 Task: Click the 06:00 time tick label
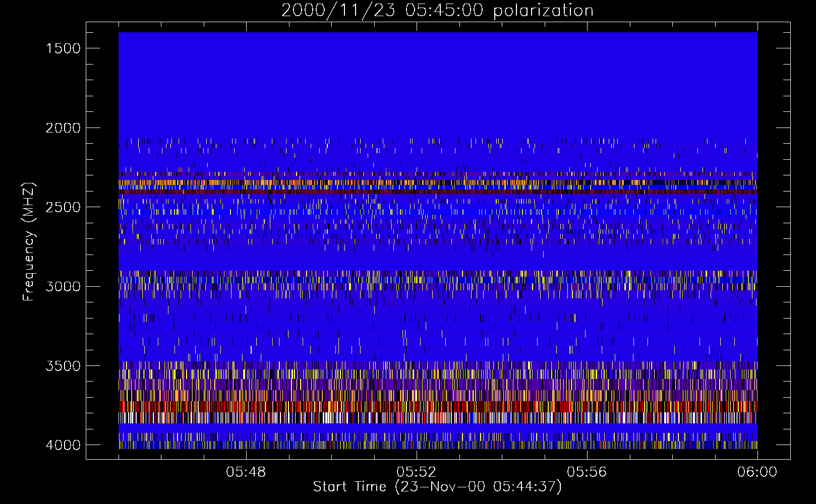pos(757,472)
